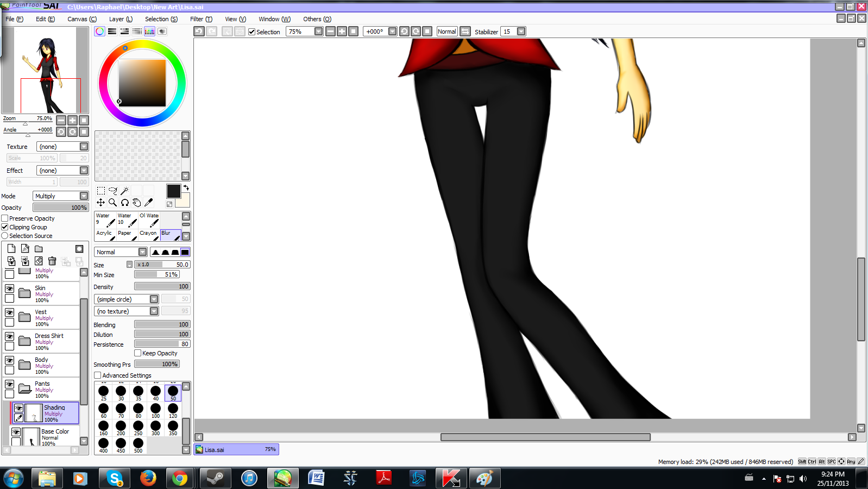Pick the Eyedropper color picker tool

pos(148,203)
